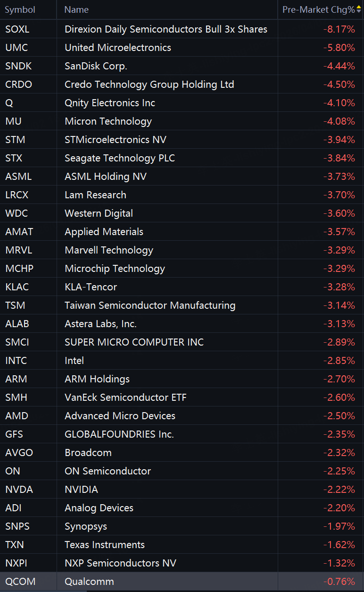Click the SNDK ticker symbol
This screenshot has height=592, width=364.
[18, 66]
